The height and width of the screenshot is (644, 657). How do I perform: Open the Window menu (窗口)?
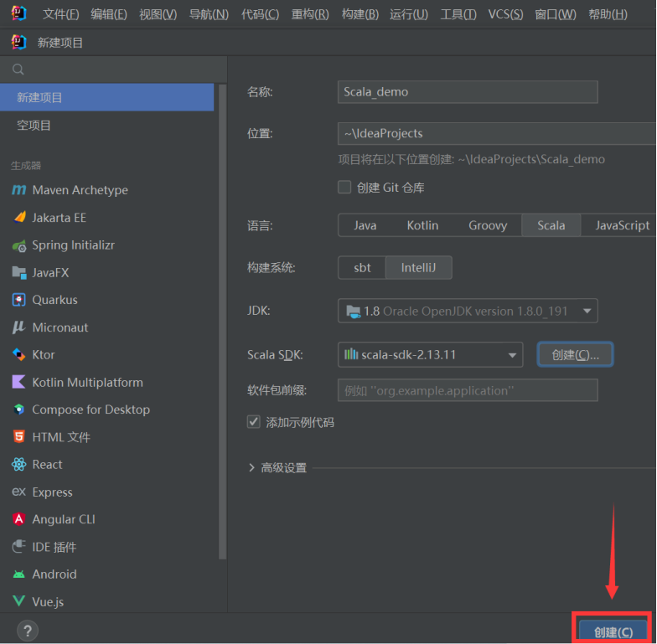coord(555,15)
